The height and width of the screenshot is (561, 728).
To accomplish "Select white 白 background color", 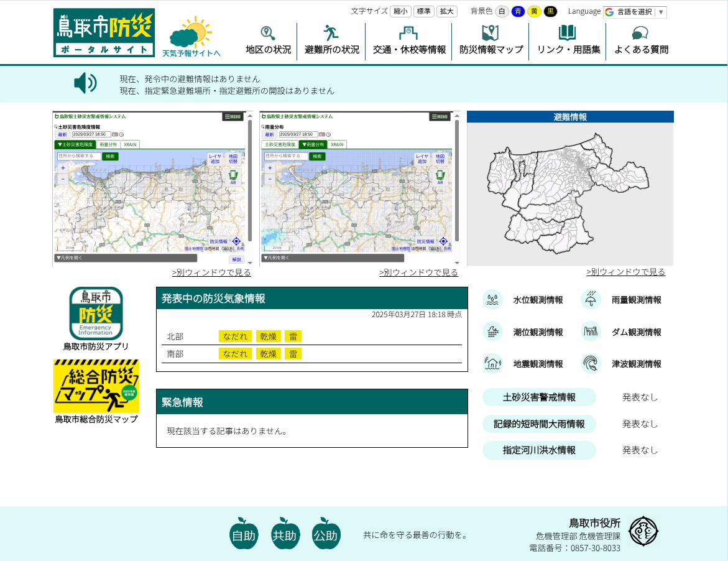I will click(x=502, y=11).
